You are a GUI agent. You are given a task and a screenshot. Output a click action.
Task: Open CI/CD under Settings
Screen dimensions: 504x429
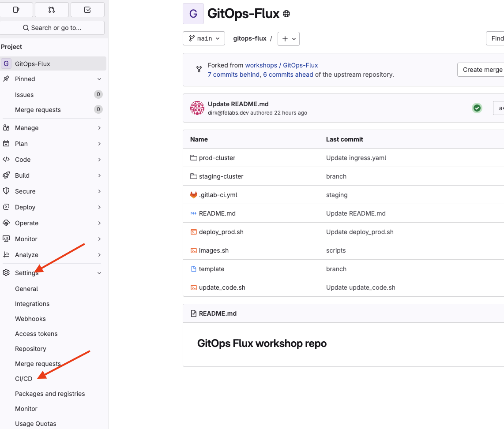click(23, 379)
